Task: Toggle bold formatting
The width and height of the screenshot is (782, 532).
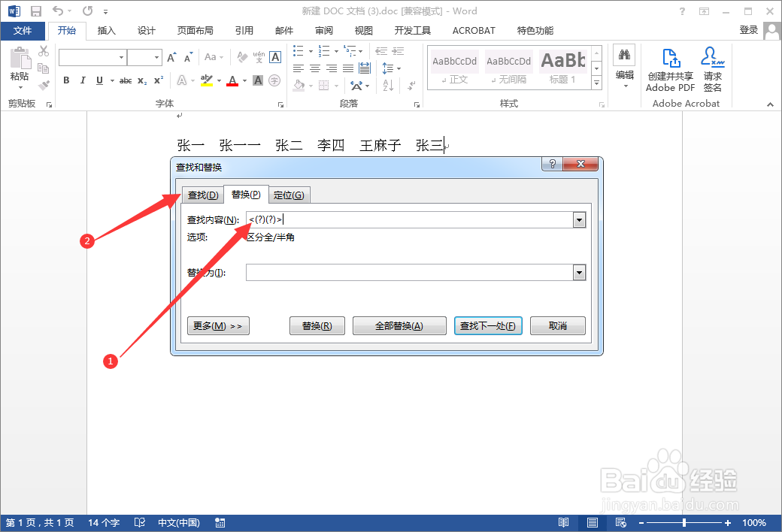Action: [x=65, y=80]
